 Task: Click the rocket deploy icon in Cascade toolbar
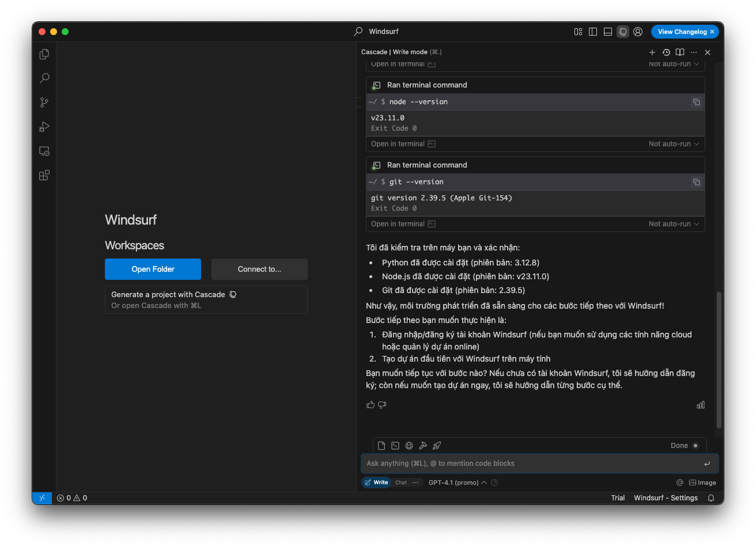(x=437, y=446)
